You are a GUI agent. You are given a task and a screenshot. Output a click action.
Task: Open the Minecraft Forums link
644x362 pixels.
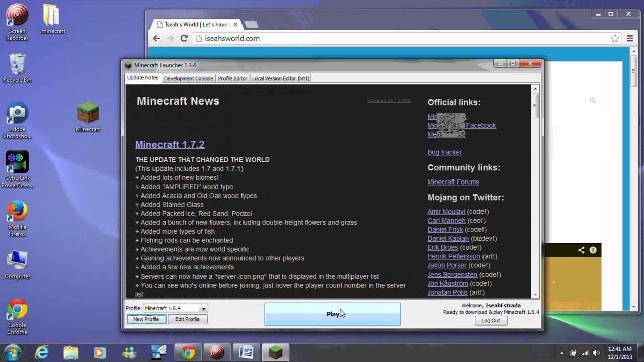[453, 182]
